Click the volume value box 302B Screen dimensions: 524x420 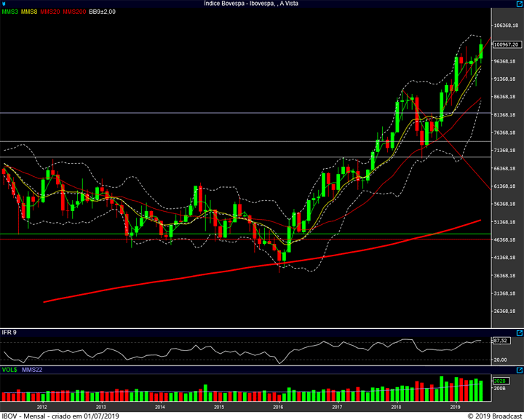pyautogui.click(x=500, y=381)
